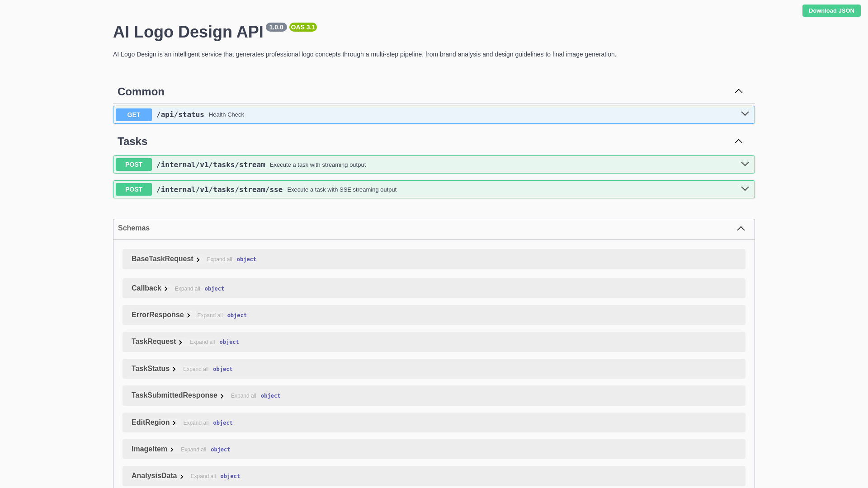Click Expand all for TaskSubmittedResponse
The width and height of the screenshot is (868, 488).
coord(244,396)
